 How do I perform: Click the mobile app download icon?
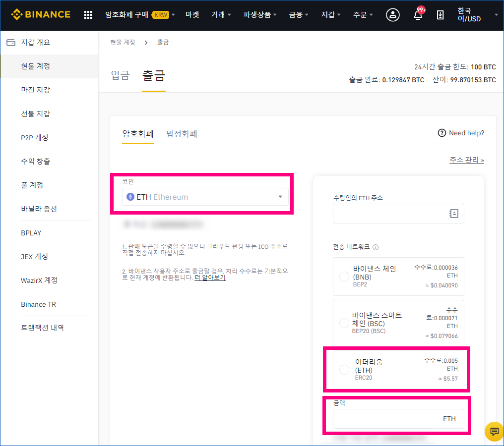point(440,15)
